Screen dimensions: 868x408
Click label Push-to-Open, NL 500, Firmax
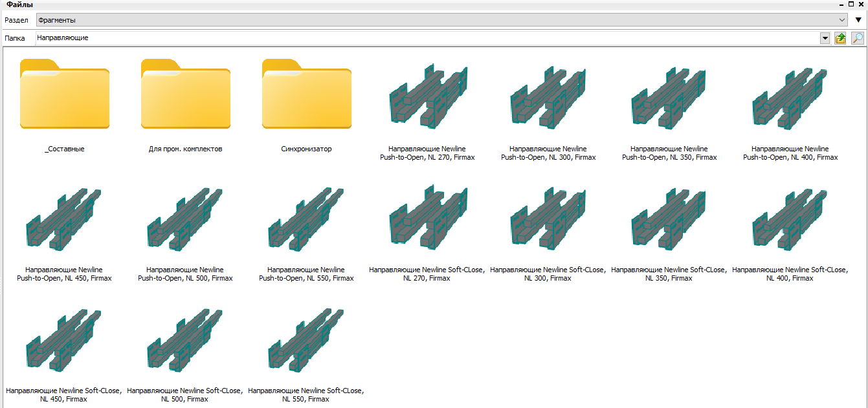185,274
